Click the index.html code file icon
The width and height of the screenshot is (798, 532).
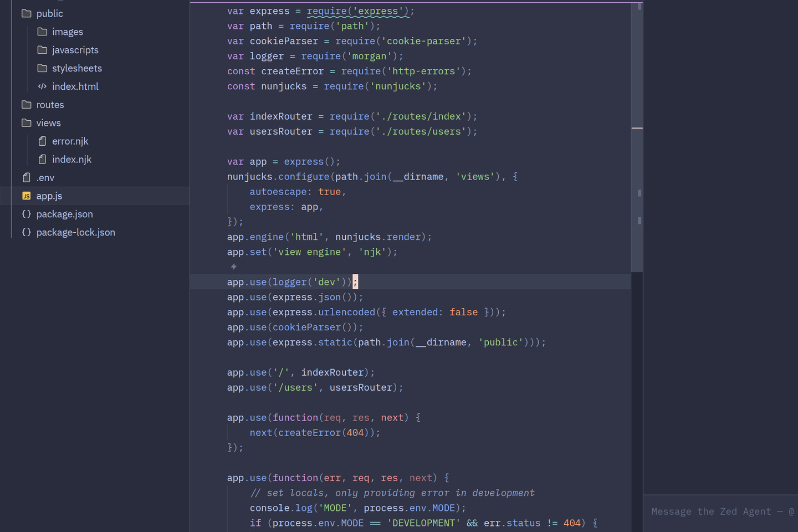pyautogui.click(x=42, y=86)
